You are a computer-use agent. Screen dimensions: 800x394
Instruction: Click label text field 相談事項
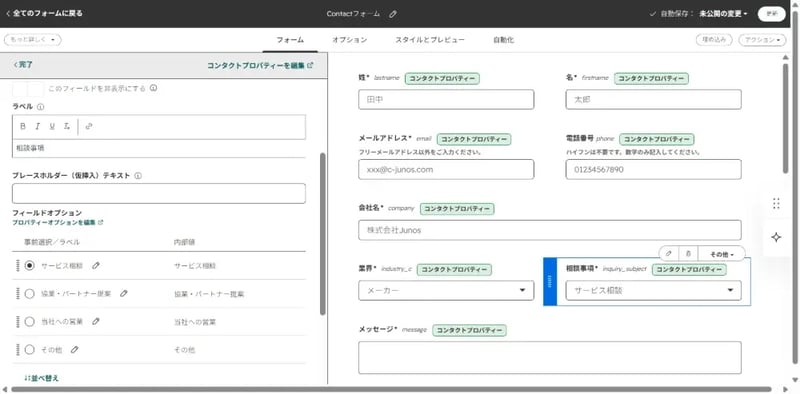click(x=159, y=149)
